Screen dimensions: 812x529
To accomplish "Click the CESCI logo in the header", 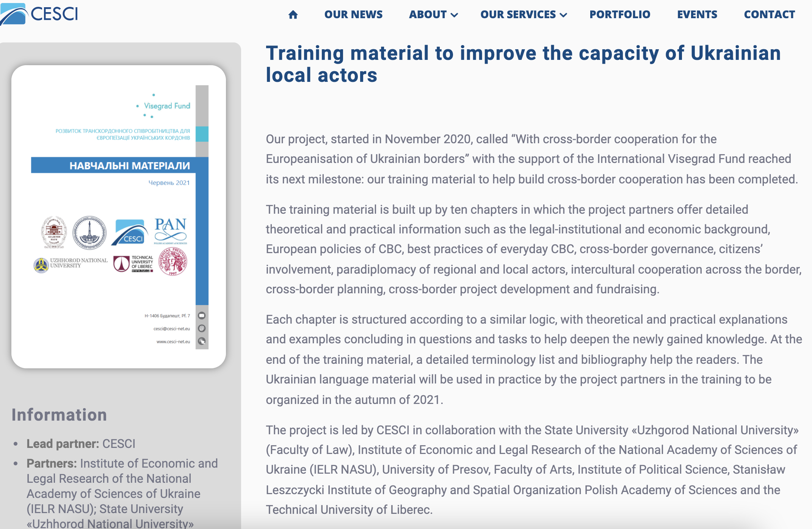I will (x=39, y=14).
